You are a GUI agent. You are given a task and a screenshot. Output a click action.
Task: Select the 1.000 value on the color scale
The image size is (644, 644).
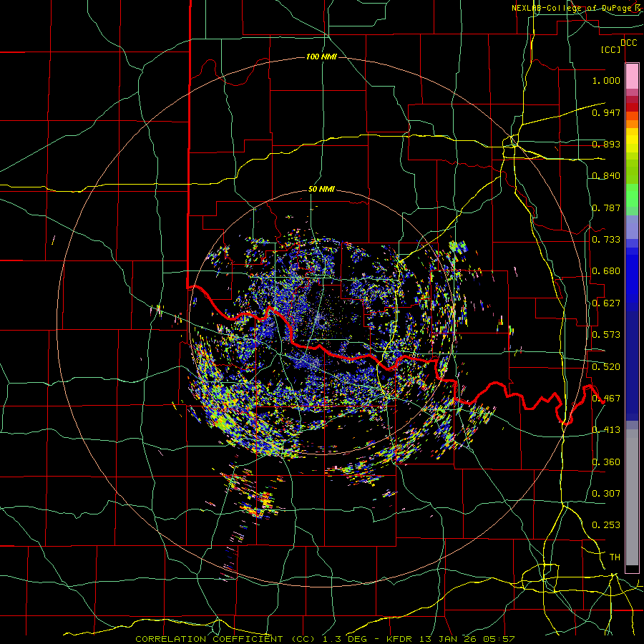(x=606, y=80)
